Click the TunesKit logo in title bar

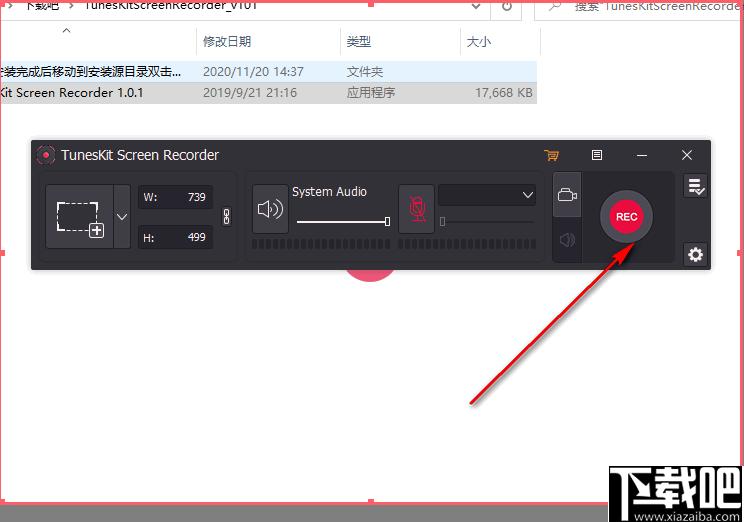pyautogui.click(x=46, y=155)
